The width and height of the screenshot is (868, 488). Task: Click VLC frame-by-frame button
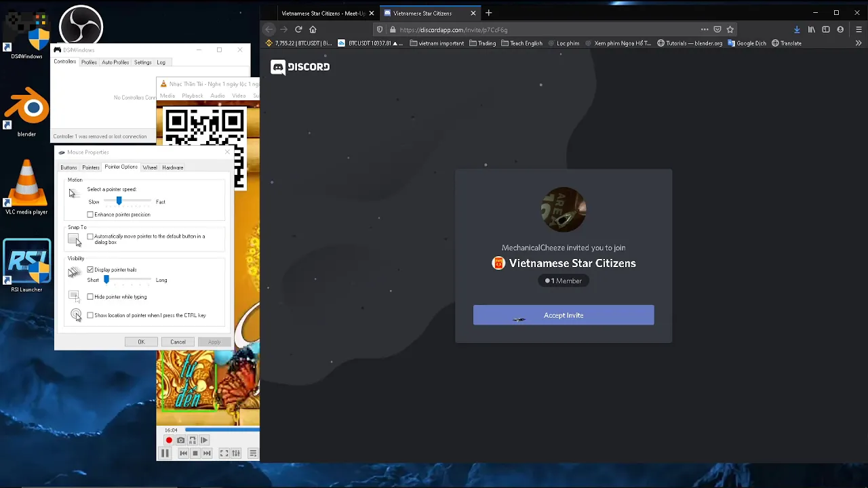point(204,441)
